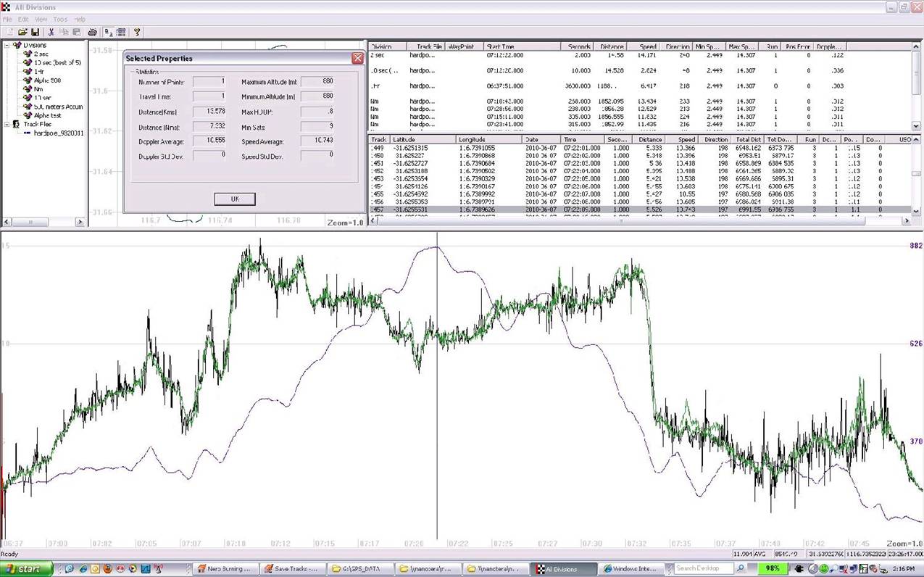Click the Paste toolbar icon
Image resolution: width=924 pixels, height=577 pixels.
pos(76,32)
